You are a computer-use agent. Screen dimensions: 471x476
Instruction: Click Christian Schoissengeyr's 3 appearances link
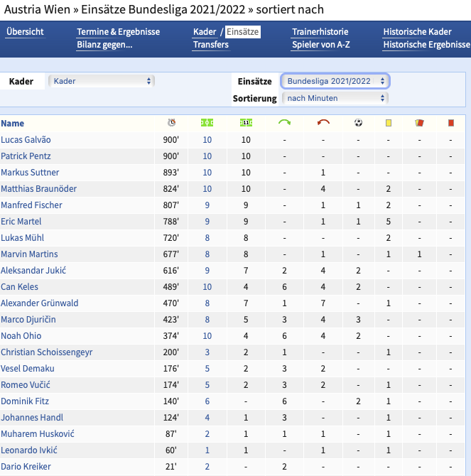(207, 352)
